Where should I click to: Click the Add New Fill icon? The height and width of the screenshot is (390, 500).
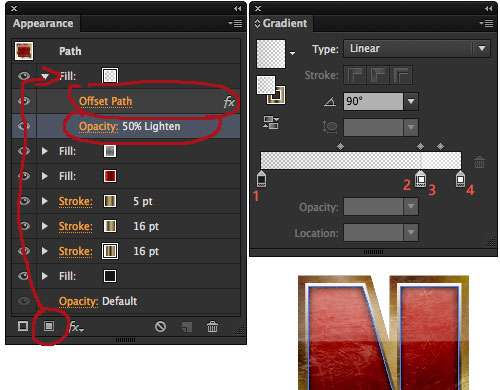[49, 326]
